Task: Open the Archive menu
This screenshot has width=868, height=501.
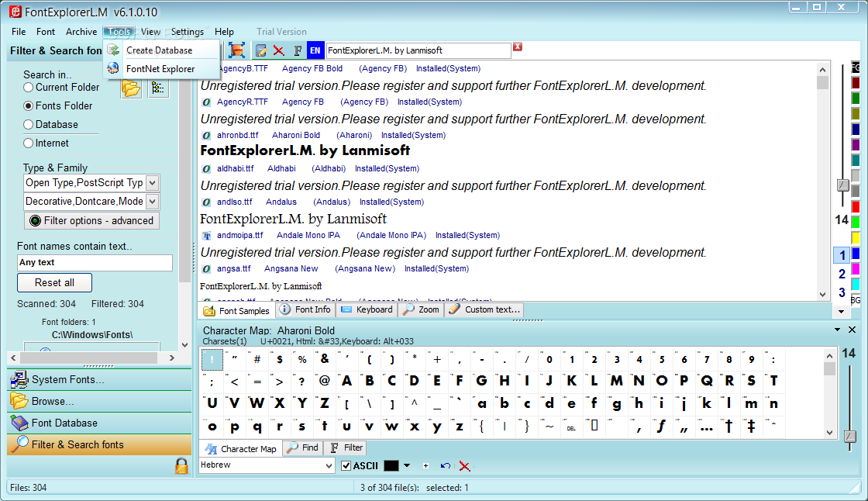Action: [81, 32]
